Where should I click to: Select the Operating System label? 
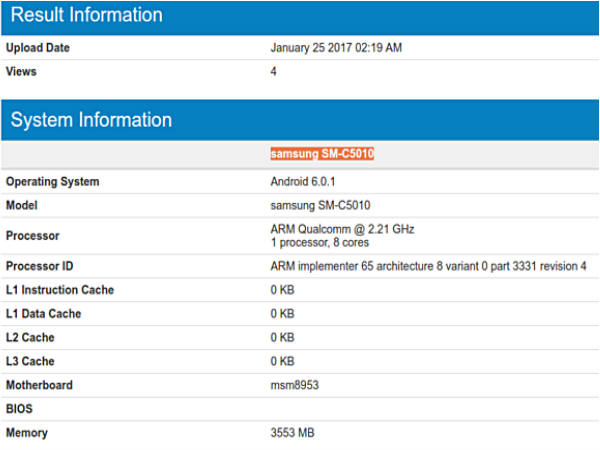point(52,182)
